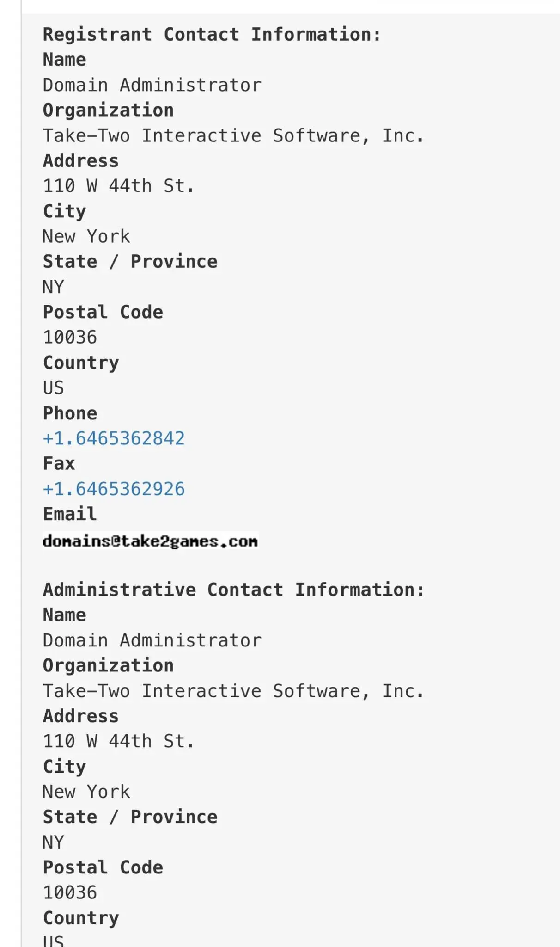
Task: Select the Registrant Contact Information heading
Action: pos(212,35)
